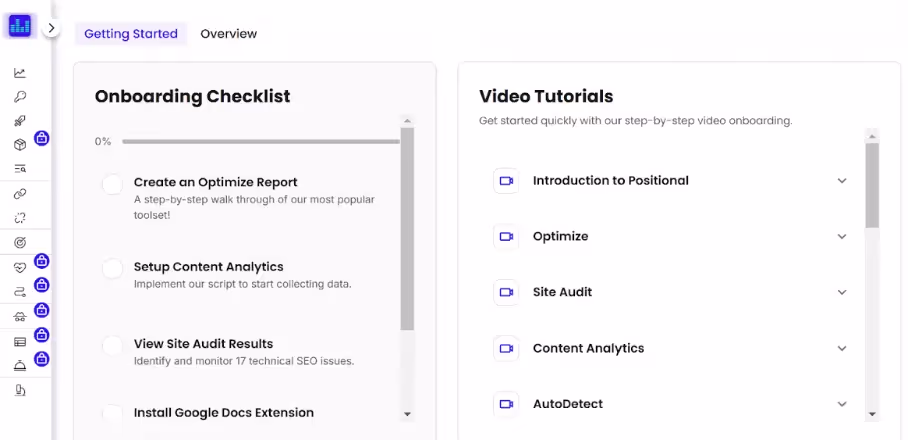Open the broken link icon in sidebar

click(x=20, y=218)
